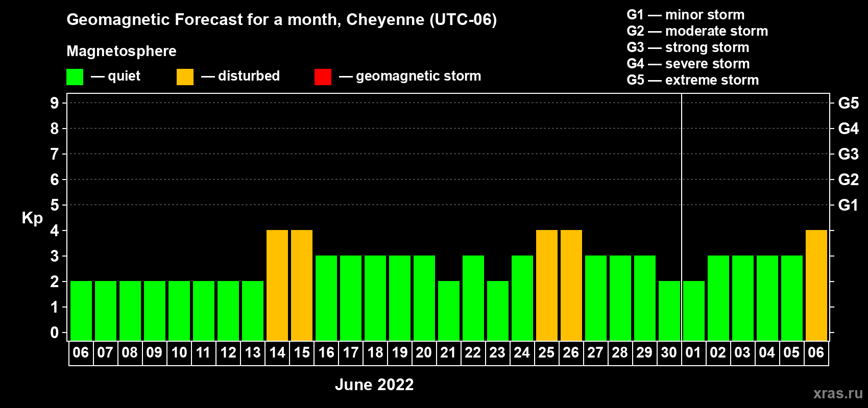Viewport: 868px width, 408px height.
Task: Click the '27' date label
Action: pos(595,353)
